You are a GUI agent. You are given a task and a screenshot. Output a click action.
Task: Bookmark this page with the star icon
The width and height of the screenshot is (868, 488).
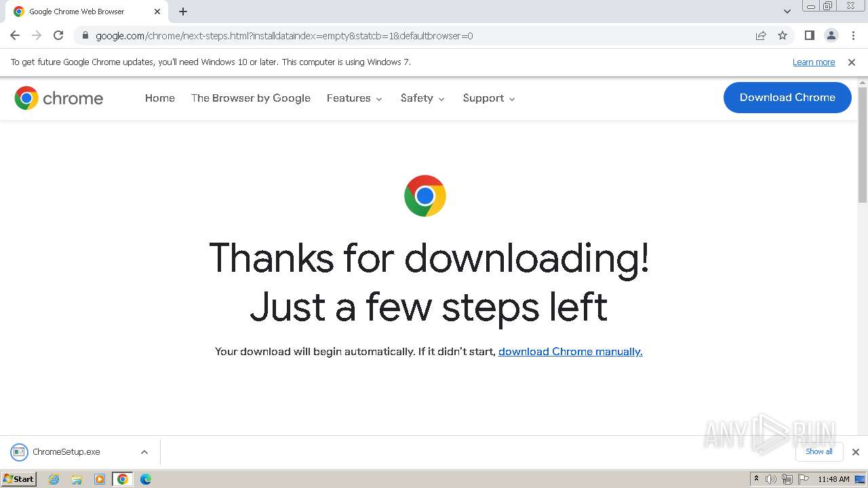[783, 35]
